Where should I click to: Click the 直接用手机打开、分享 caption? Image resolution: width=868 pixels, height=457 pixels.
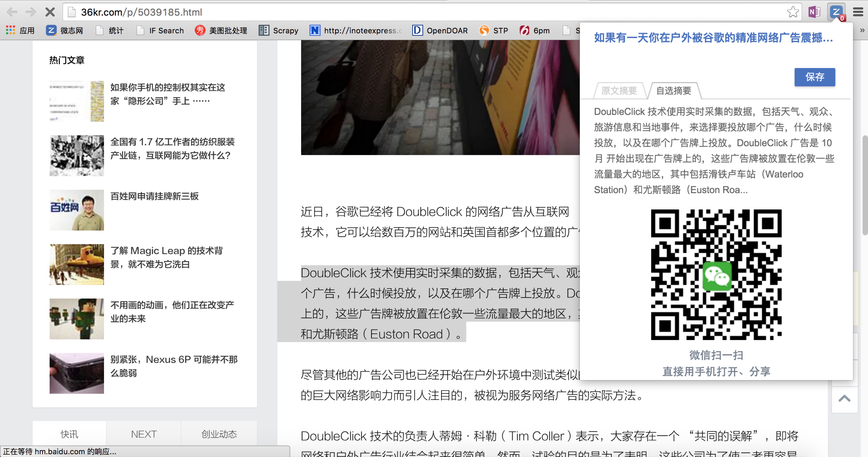point(716,371)
